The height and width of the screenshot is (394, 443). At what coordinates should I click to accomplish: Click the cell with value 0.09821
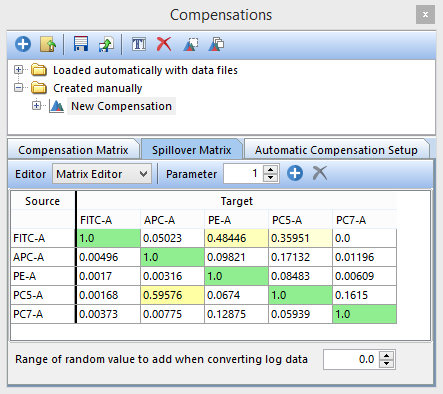click(x=236, y=257)
